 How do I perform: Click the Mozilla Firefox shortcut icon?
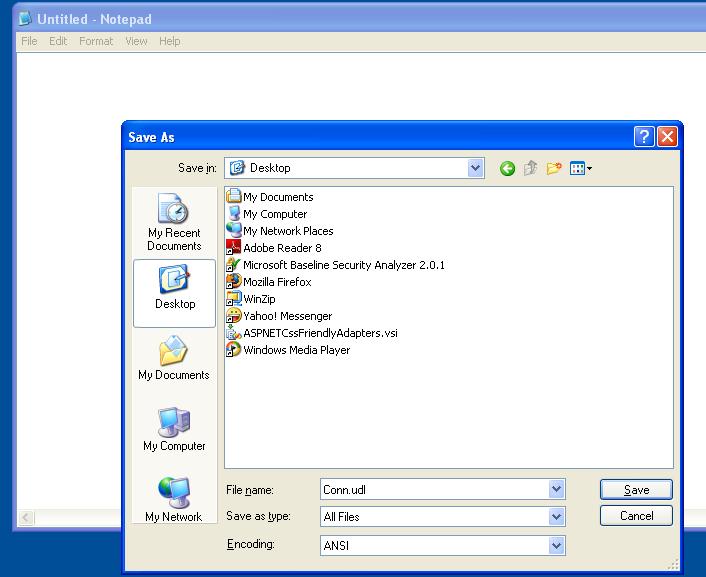[x=234, y=282]
